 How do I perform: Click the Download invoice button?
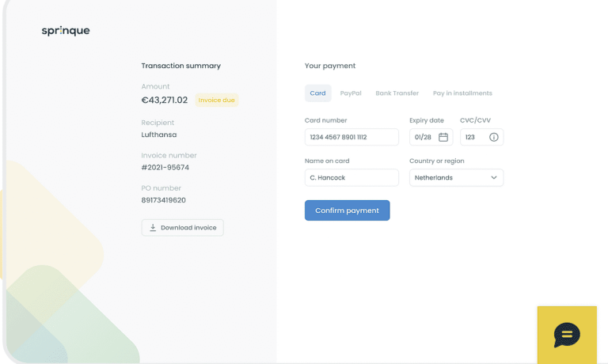tap(183, 228)
